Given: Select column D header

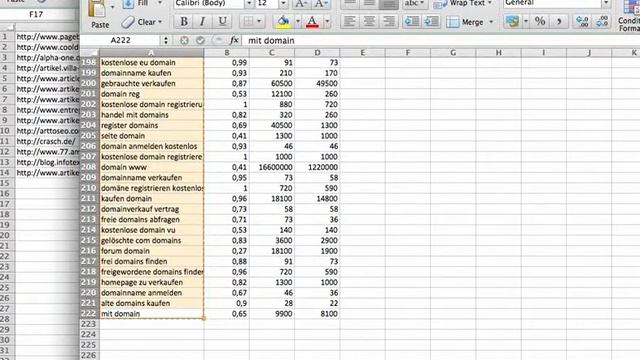Looking at the screenshot, I should 317,53.
